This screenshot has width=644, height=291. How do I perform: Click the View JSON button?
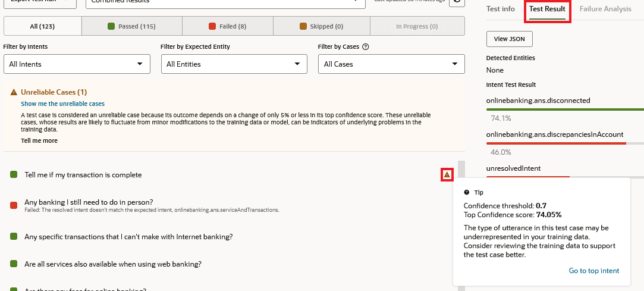coord(509,39)
